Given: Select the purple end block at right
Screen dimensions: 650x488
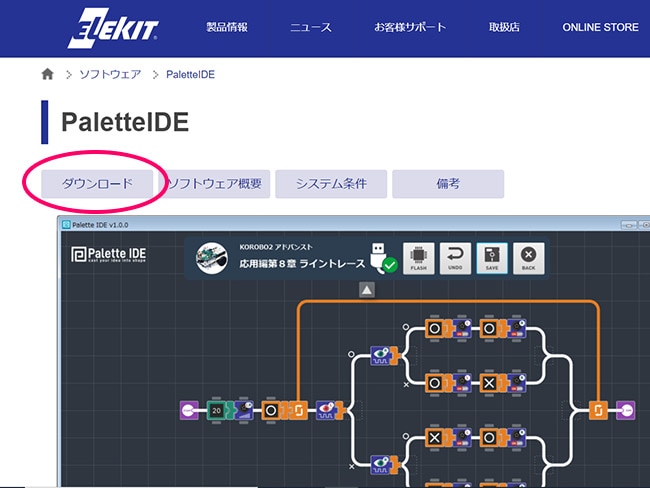Looking at the screenshot, I should 626,410.
